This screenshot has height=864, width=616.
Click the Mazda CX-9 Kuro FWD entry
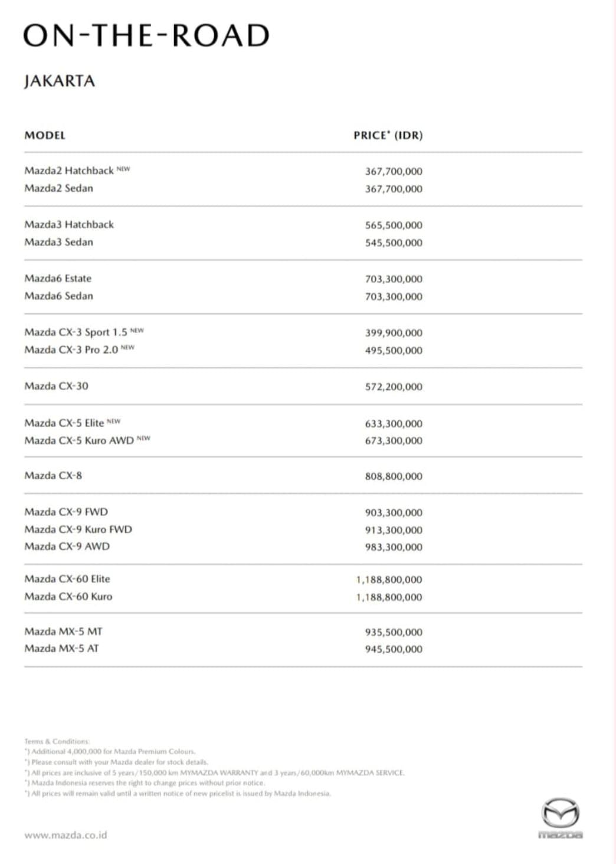coord(78,529)
